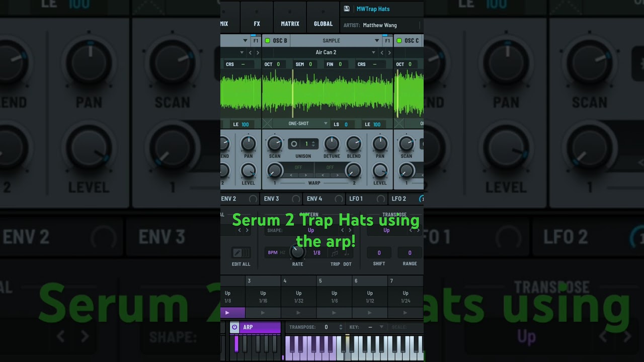Click the ENV 4 modulation drag circle
Screen dimensions: 644x362
[x=339, y=199]
